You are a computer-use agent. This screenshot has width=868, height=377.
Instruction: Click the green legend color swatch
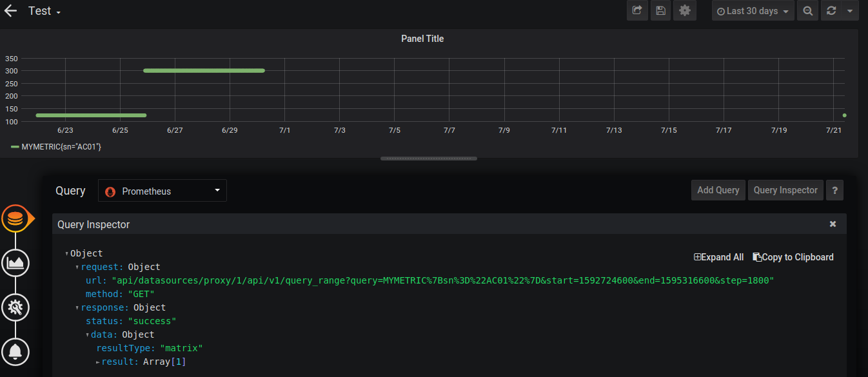[x=15, y=147]
